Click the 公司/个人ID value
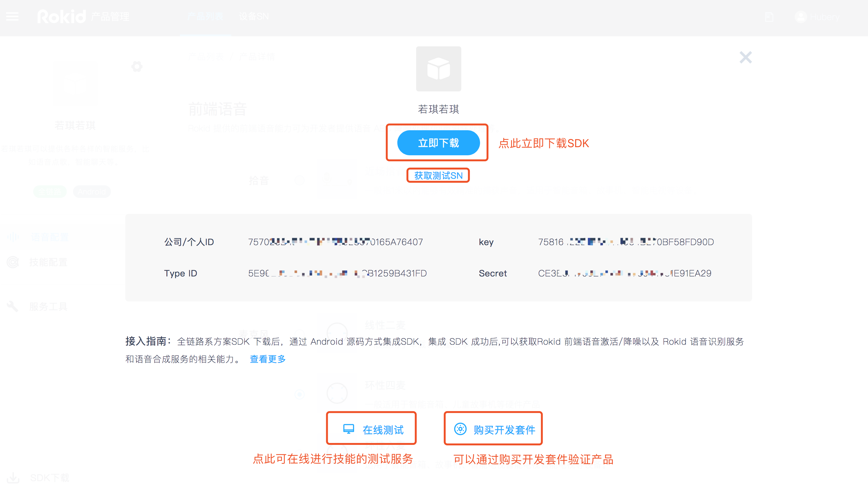The height and width of the screenshot is (484, 868). pos(335,242)
